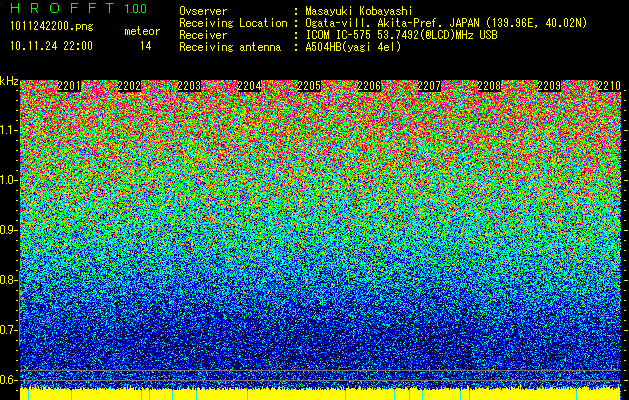
Task: Click the filename 1011242200.png
Action: coord(52,27)
